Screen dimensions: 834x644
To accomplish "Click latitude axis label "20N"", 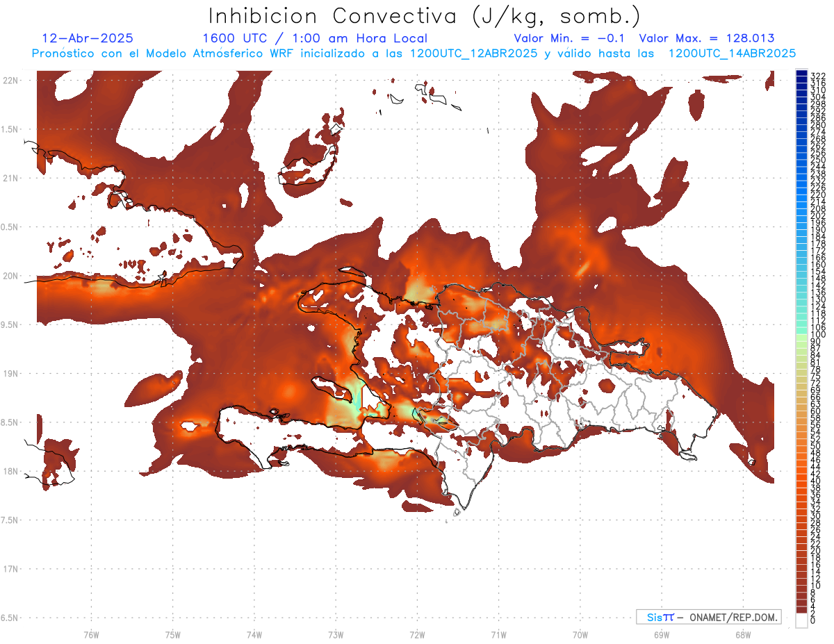I will 10,276.
